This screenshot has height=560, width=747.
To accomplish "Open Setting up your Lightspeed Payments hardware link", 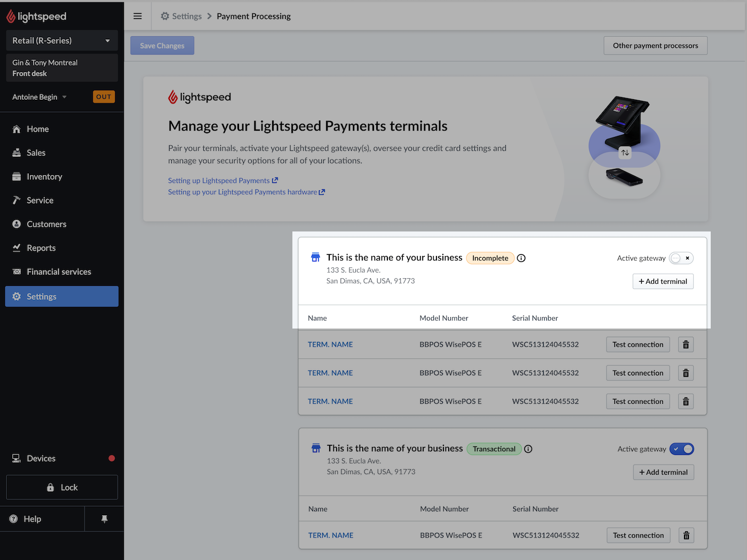I will point(247,192).
